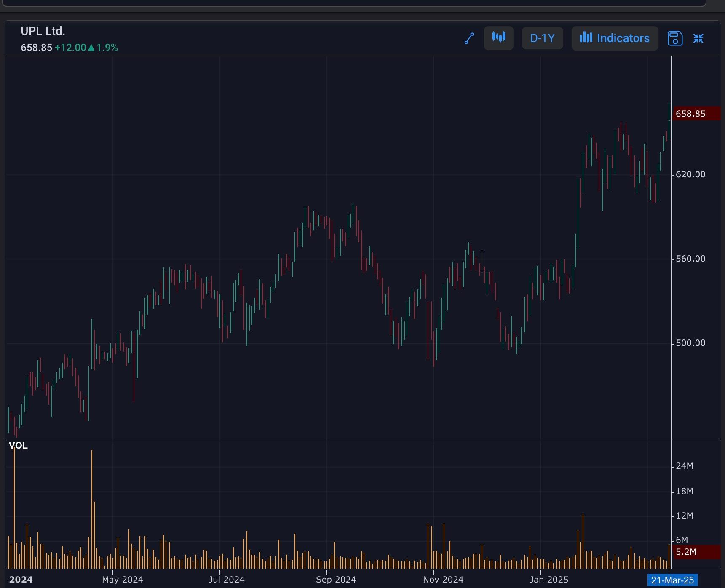Click the 21-Mar-25 crosshair date marker
The image size is (725, 588).
pyautogui.click(x=672, y=580)
